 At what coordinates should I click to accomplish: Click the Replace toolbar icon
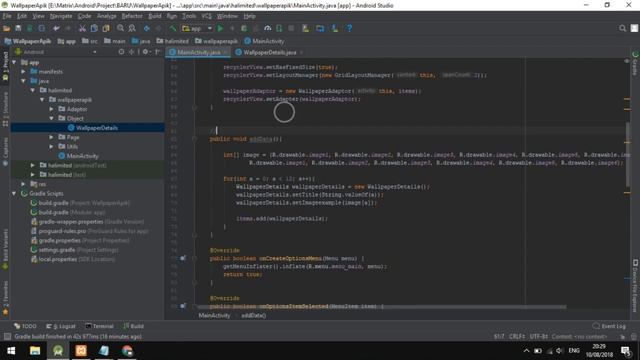coord(132,29)
